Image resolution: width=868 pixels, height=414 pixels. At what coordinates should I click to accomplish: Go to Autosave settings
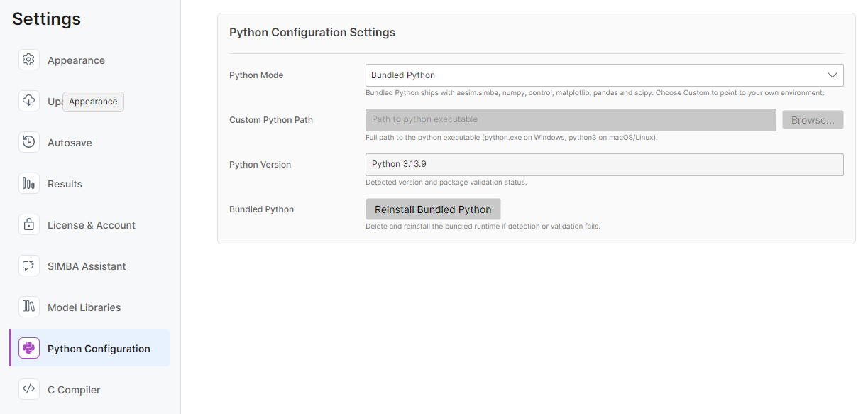pyautogui.click(x=89, y=143)
